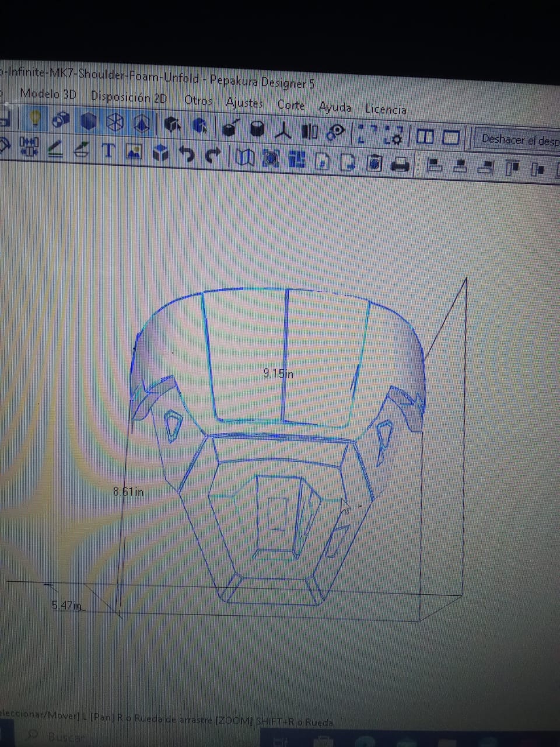Image resolution: width=560 pixels, height=747 pixels.
Task: Show split 3D and 2D window layout
Action: click(425, 137)
